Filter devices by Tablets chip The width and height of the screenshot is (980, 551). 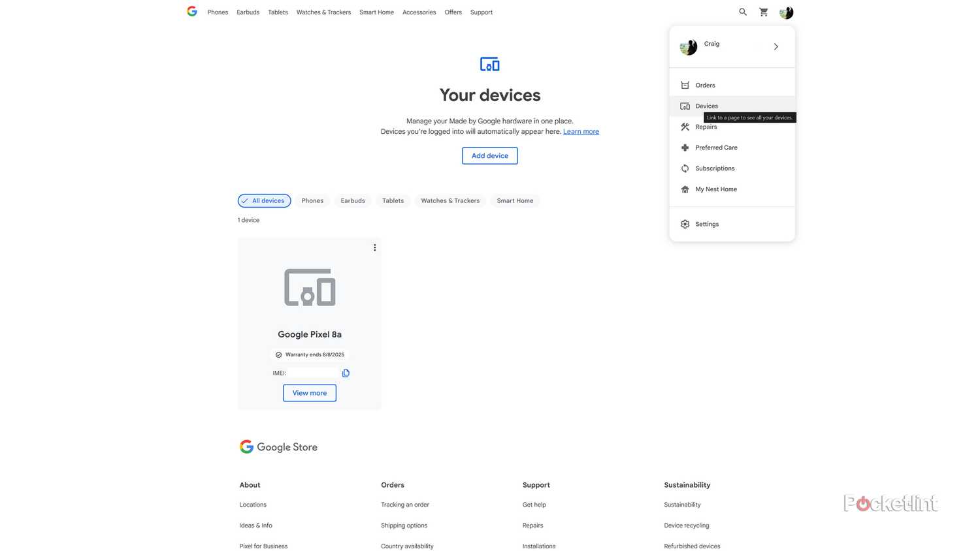(393, 200)
